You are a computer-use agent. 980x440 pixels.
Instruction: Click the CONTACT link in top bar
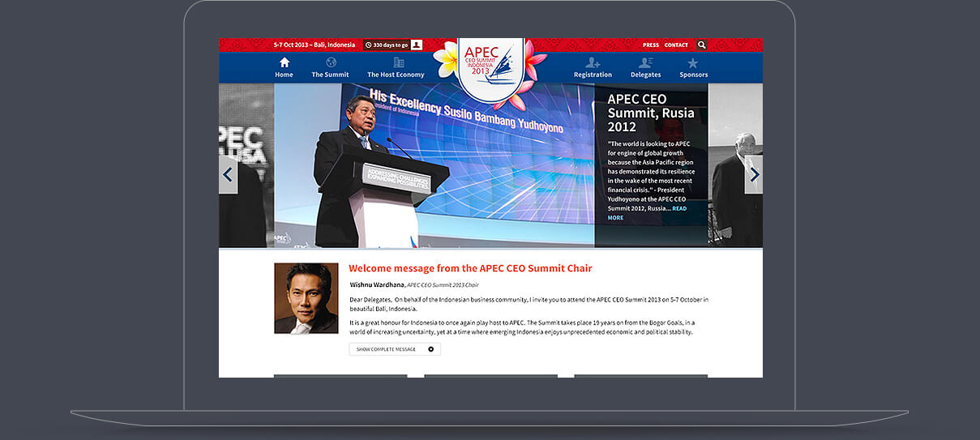click(676, 45)
